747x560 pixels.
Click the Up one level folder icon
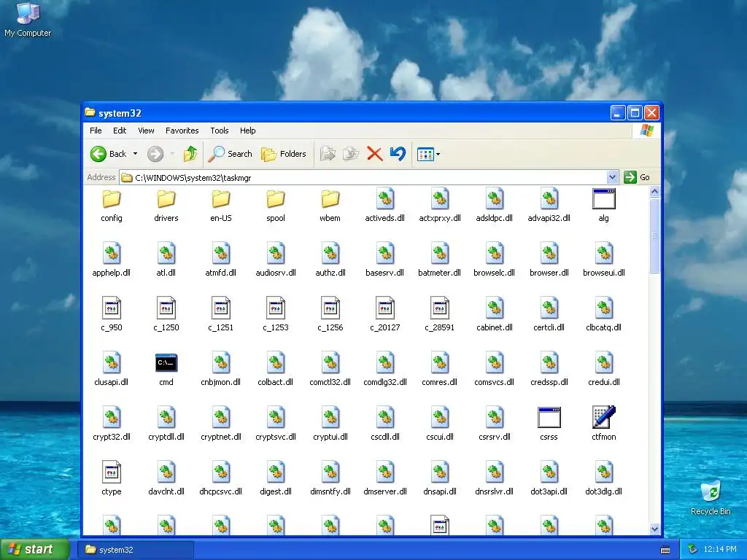point(190,154)
